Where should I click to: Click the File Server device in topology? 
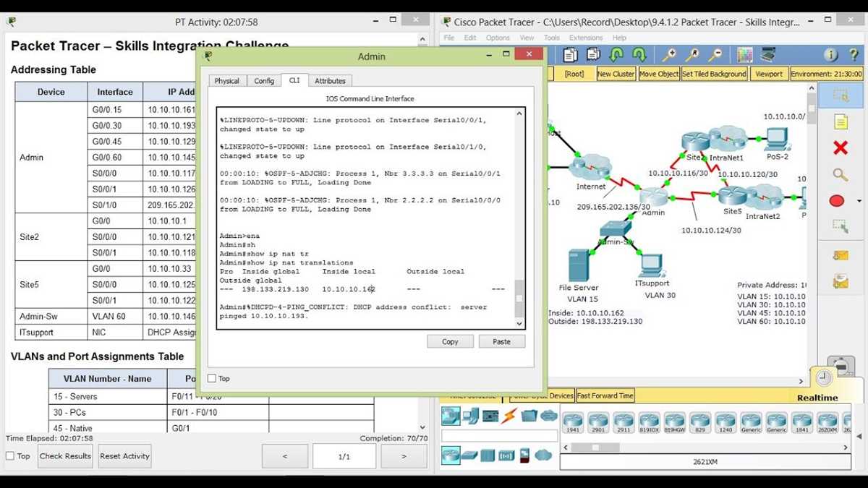pos(579,266)
